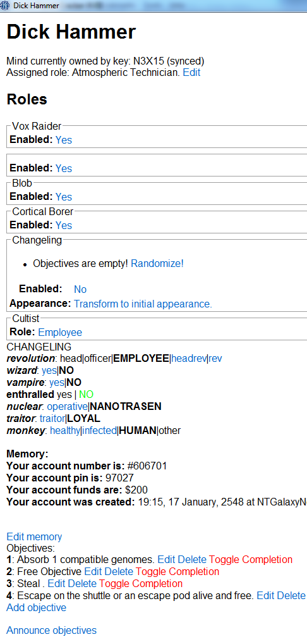307x644 pixels.
Task: Open the Cultist role Employee link
Action: [60, 332]
